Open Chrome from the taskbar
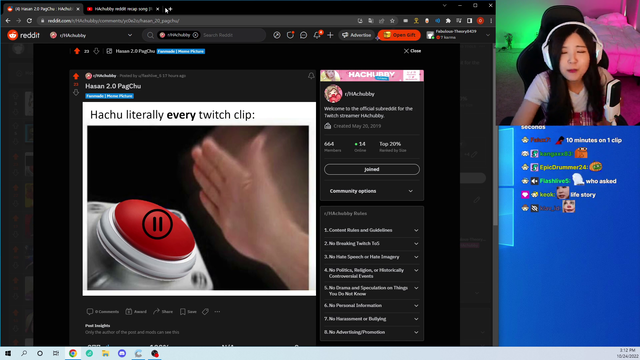This screenshot has height=360, width=640. click(x=73, y=353)
